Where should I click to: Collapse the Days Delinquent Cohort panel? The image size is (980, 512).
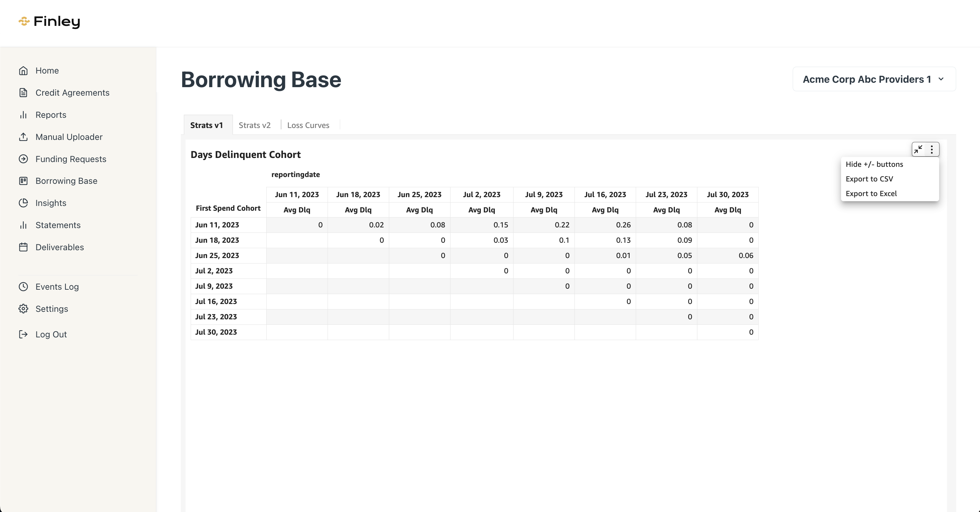(x=918, y=149)
